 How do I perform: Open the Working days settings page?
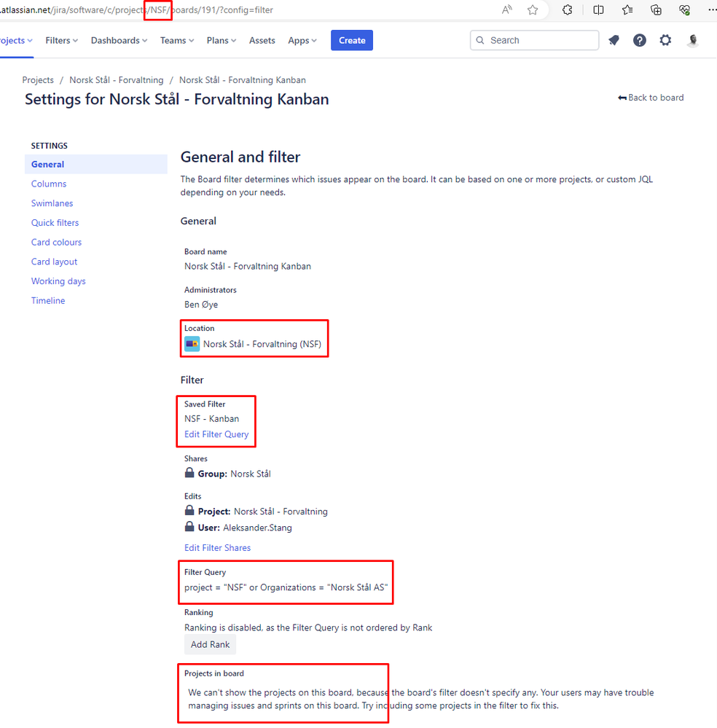tap(58, 281)
